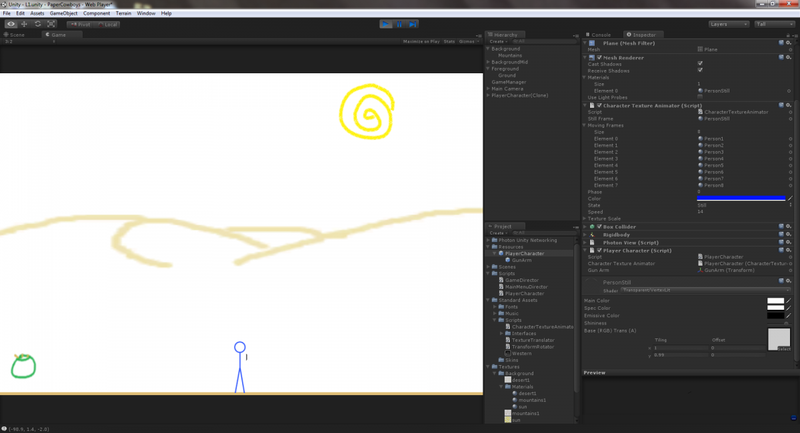Click object picker circle for Element 3
This screenshot has height=433, width=800.
pyautogui.click(x=790, y=159)
